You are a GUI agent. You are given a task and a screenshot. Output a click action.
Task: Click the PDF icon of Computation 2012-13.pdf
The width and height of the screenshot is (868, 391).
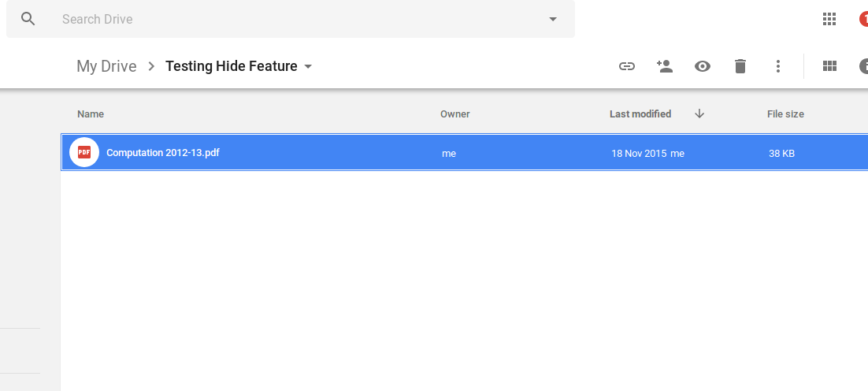pyautogui.click(x=84, y=152)
